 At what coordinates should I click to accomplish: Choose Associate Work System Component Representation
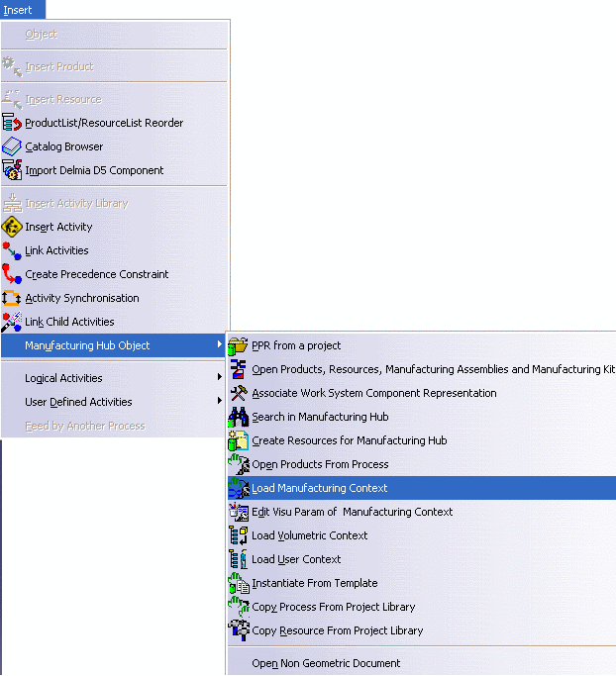click(x=422, y=393)
